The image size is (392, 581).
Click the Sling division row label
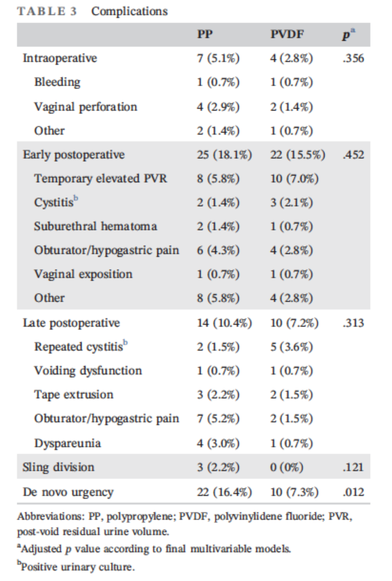(58, 467)
